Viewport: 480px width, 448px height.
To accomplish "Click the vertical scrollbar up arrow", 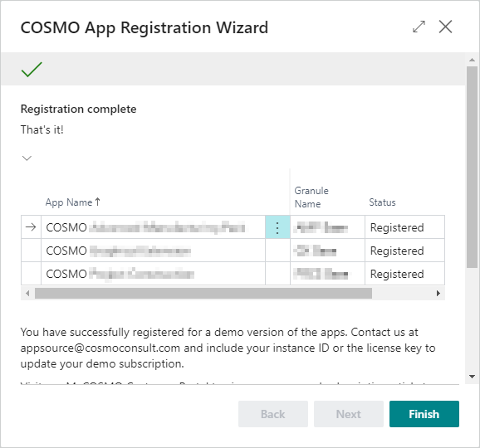I will [472, 60].
